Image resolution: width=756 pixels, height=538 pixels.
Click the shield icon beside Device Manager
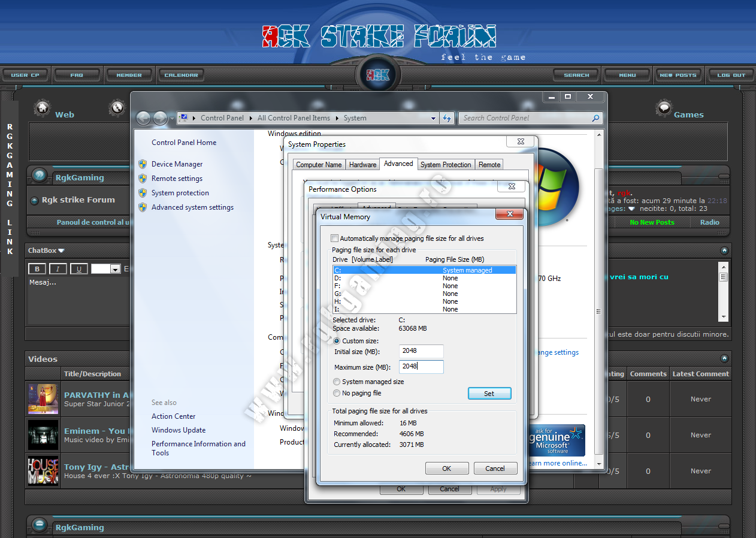point(143,164)
